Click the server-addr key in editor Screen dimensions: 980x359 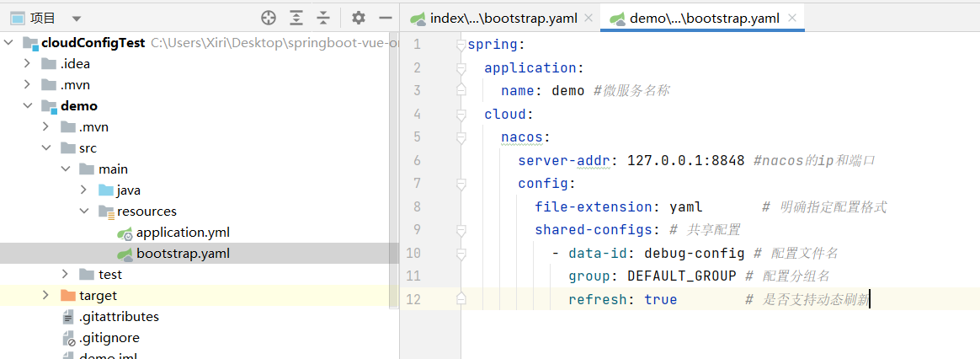click(x=564, y=161)
